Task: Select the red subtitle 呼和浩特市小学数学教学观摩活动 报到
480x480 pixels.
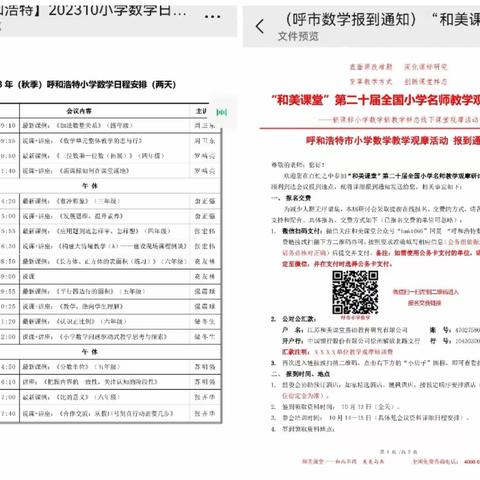Action: pos(393,141)
